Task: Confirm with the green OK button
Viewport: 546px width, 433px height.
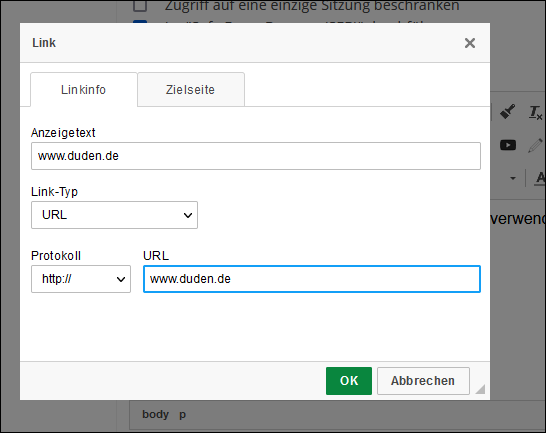Action: tap(349, 381)
